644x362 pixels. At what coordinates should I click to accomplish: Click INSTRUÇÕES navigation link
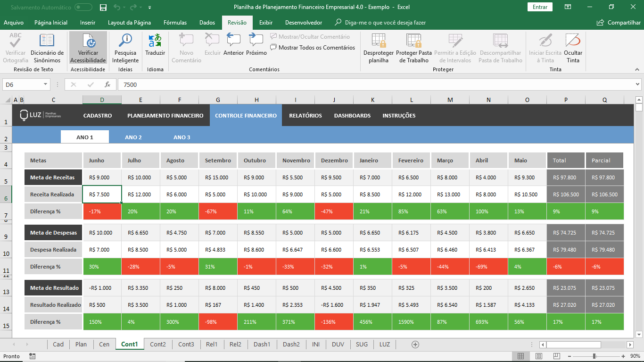pos(399,116)
